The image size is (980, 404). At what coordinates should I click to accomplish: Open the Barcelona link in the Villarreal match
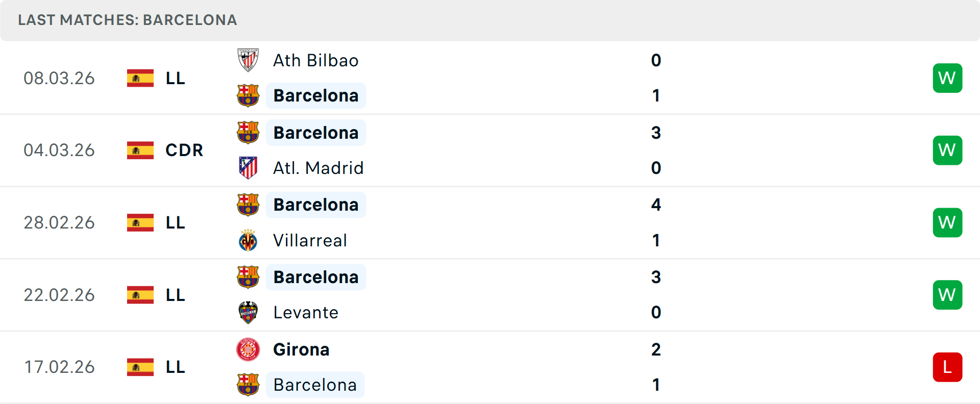pyautogui.click(x=315, y=205)
